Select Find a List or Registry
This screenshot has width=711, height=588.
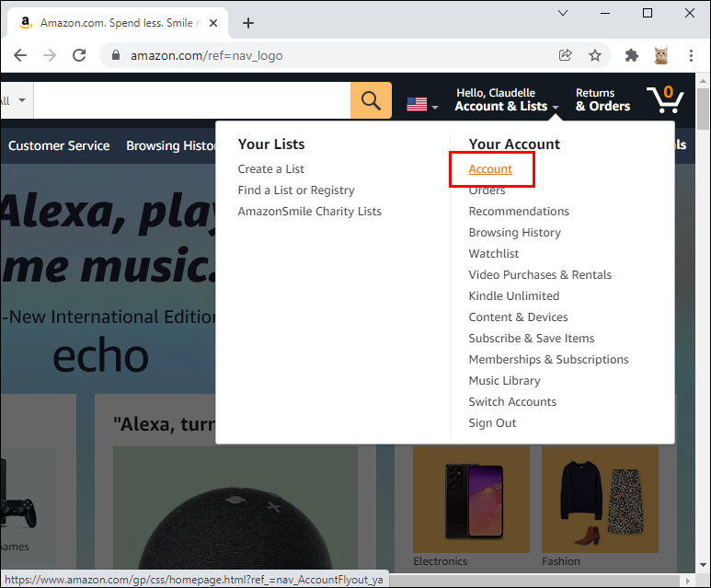pyautogui.click(x=296, y=190)
